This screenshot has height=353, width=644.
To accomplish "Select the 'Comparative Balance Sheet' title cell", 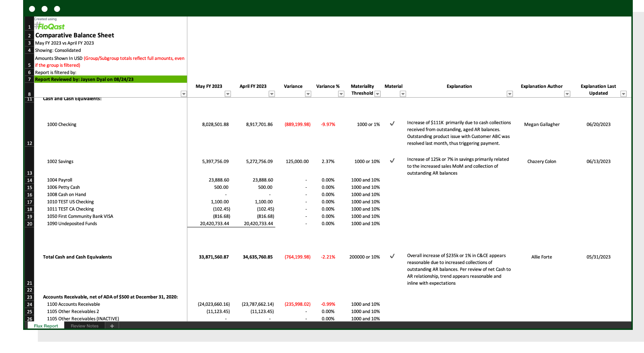I will [x=75, y=35].
